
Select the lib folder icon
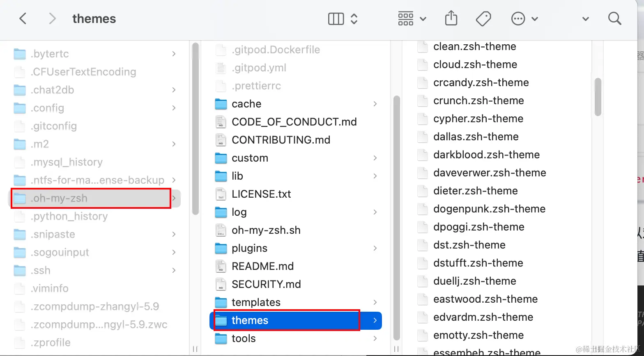coord(221,176)
